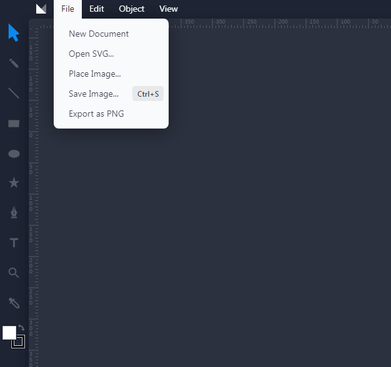Select the Pencil tool

click(14, 63)
